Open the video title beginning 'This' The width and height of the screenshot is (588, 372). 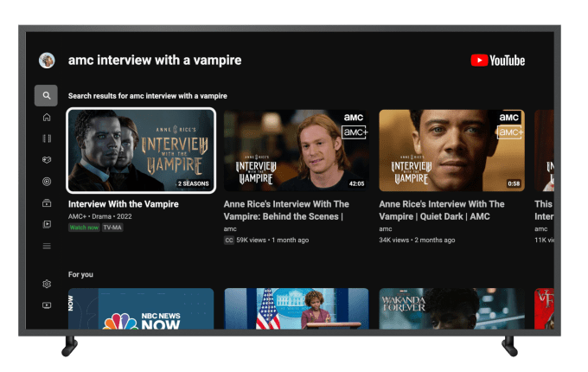[544, 210]
